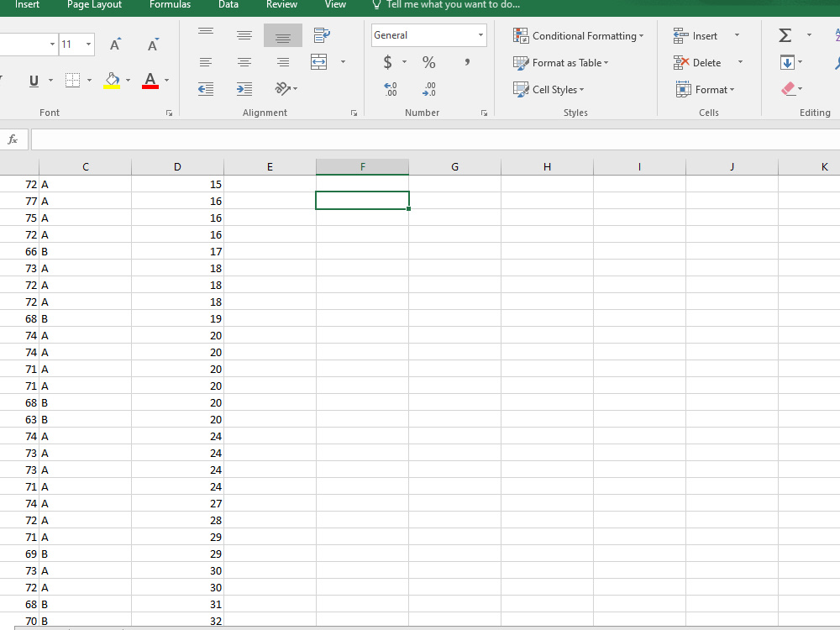Image resolution: width=840 pixels, height=630 pixels.
Task: Open the font name dropdown arrow
Action: pos(52,45)
